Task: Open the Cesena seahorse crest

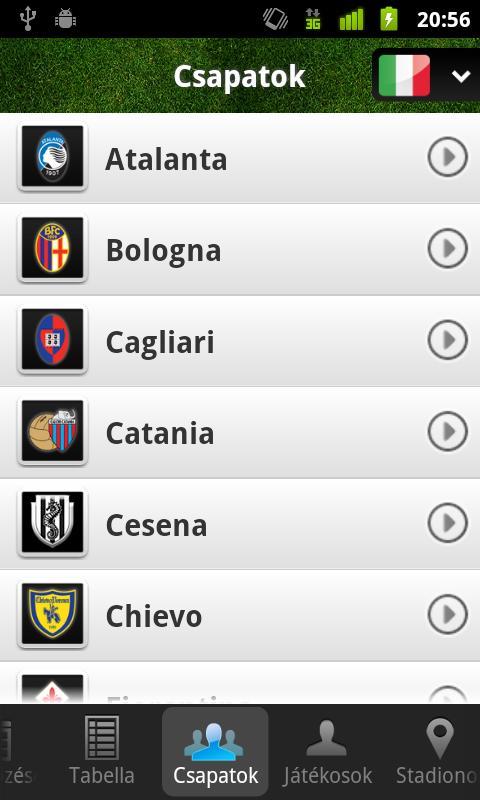Action: [x=53, y=523]
